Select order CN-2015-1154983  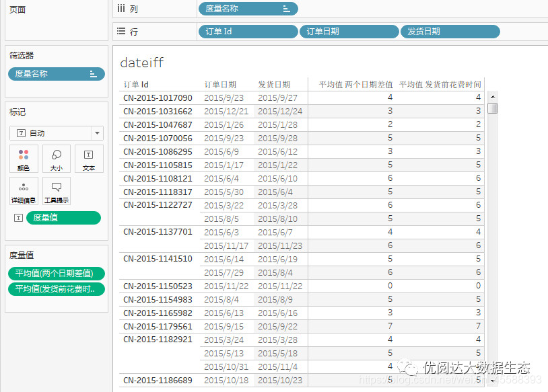(158, 299)
